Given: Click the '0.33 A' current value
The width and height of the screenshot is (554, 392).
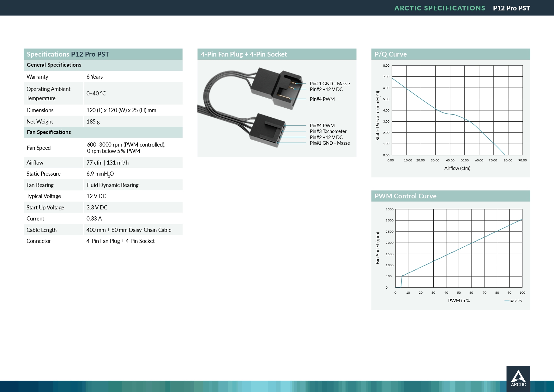Looking at the screenshot, I should (94, 219).
